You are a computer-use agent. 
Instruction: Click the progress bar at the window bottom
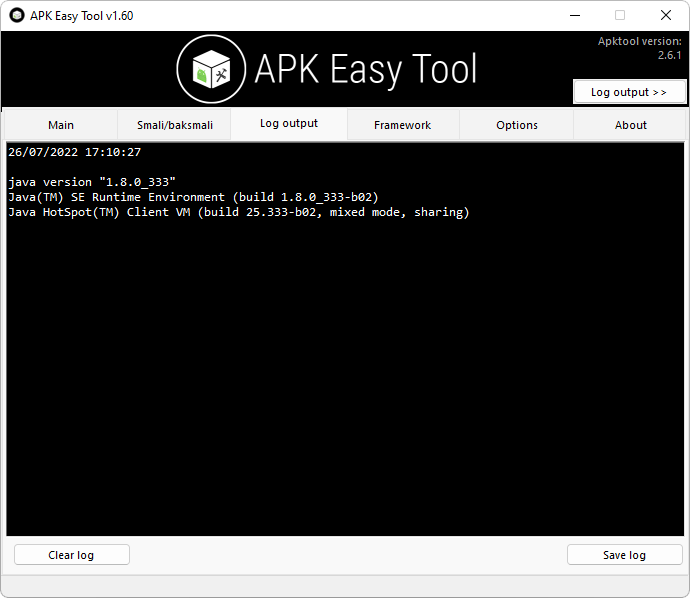(x=345, y=583)
